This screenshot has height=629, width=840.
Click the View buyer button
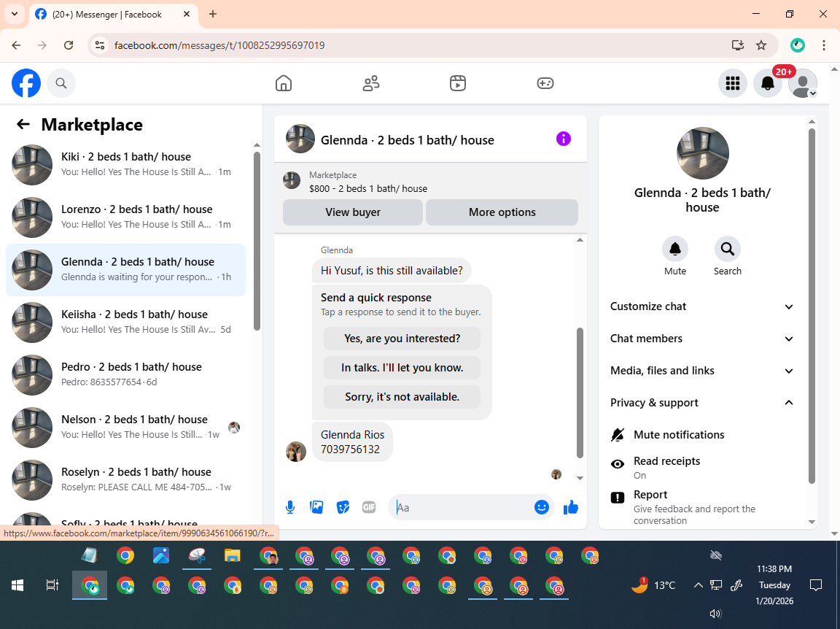352,212
